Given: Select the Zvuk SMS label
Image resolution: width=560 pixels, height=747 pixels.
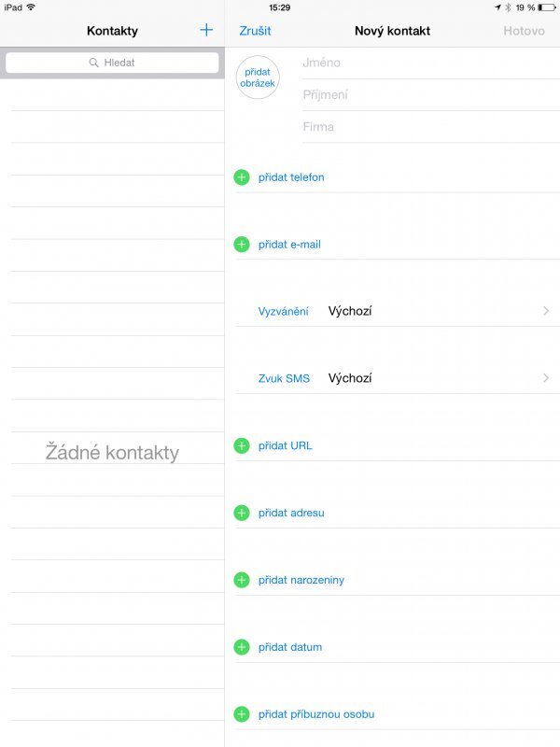Looking at the screenshot, I should coord(284,379).
